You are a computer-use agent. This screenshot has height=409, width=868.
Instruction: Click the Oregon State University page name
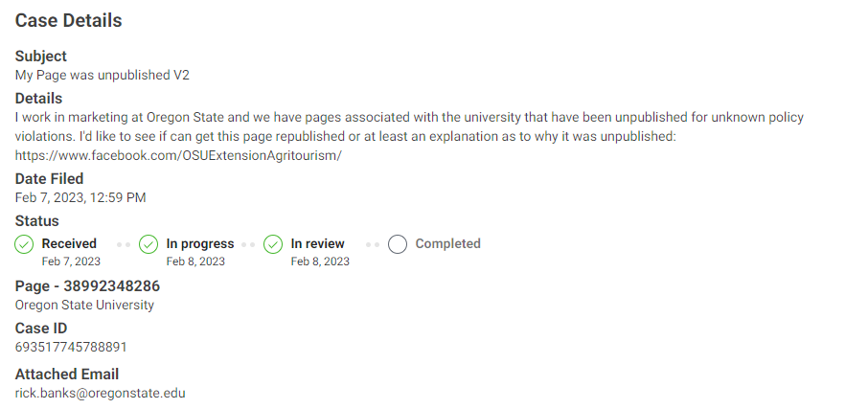click(x=84, y=305)
